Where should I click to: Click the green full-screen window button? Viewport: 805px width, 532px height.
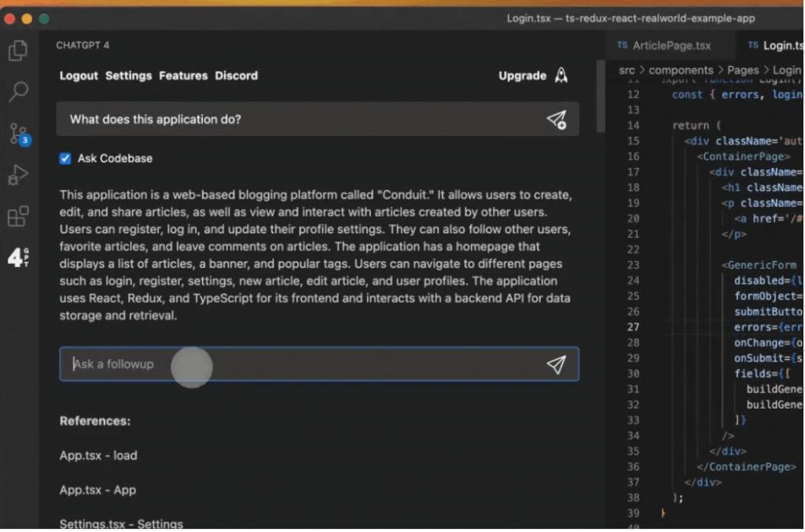tap(44, 19)
